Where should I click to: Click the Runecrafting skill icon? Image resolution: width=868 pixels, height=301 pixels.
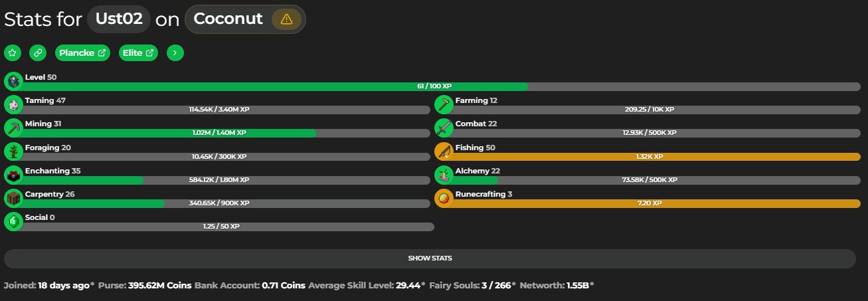pyautogui.click(x=444, y=199)
